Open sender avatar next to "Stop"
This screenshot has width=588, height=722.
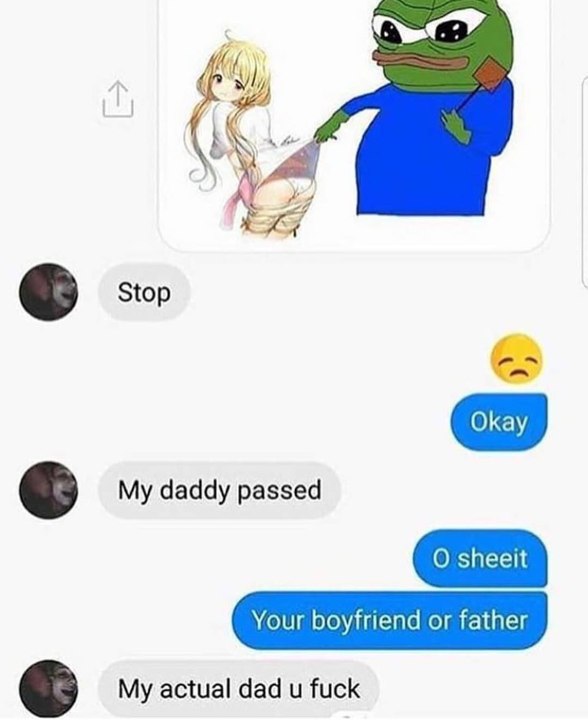[x=48, y=292]
